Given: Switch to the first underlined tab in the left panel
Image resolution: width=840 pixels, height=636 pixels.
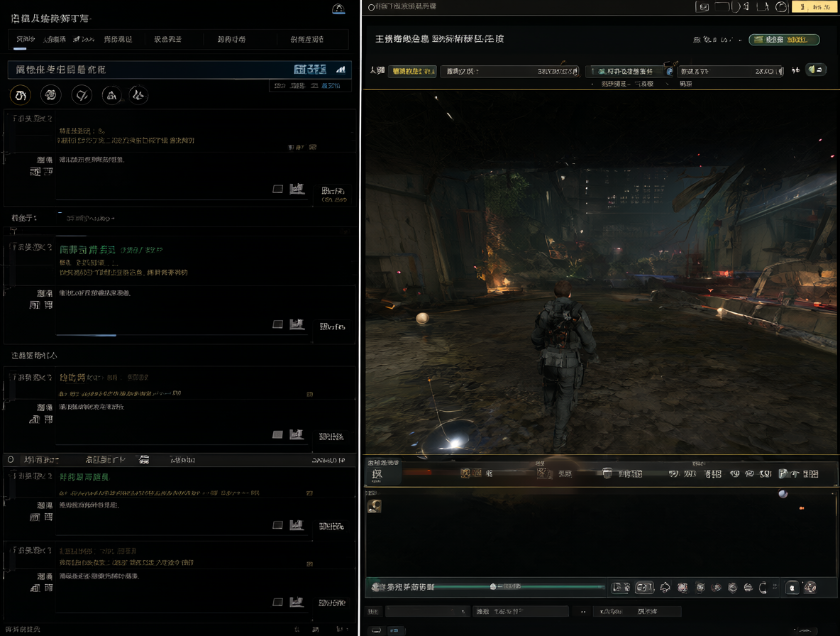Looking at the screenshot, I should pyautogui.click(x=25, y=39).
